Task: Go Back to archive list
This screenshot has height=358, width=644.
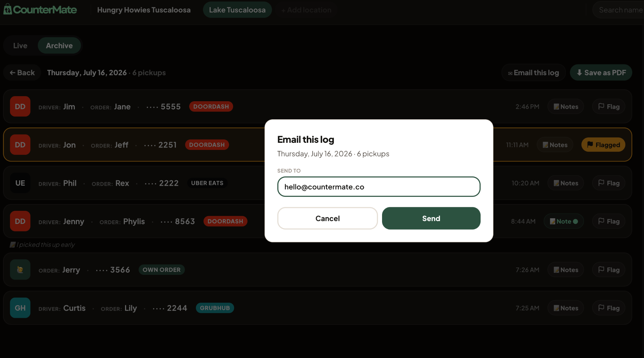Action: (x=22, y=73)
